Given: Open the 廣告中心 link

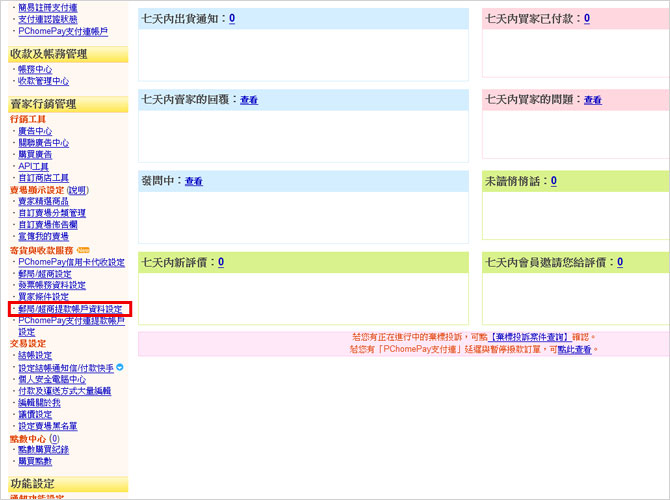Looking at the screenshot, I should 35,131.
